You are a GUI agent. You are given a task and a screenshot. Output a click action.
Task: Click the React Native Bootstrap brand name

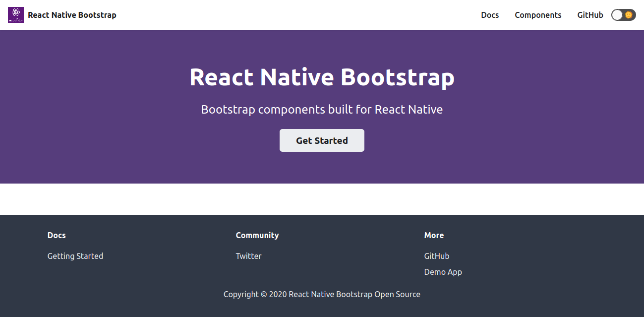pos(72,14)
